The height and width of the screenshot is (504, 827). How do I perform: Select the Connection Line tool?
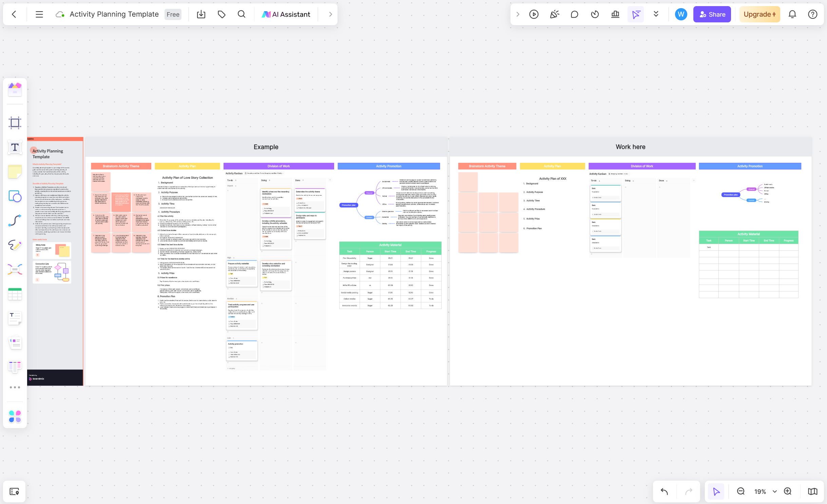click(x=15, y=220)
